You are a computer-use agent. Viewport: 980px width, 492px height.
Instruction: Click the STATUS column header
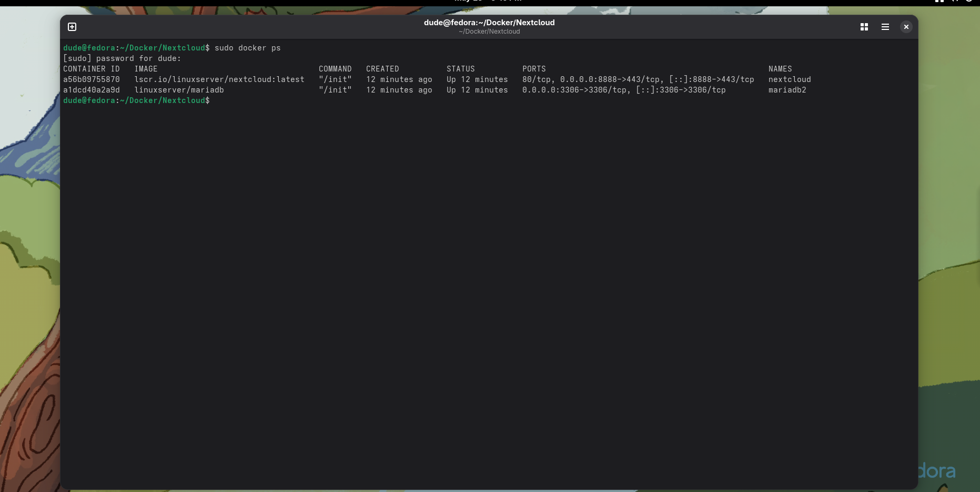pos(461,69)
